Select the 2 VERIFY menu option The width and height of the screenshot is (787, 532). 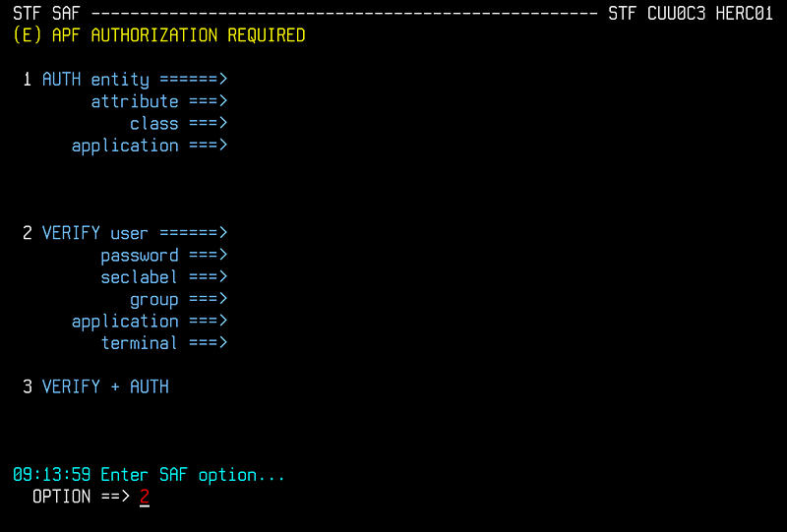tap(71, 233)
